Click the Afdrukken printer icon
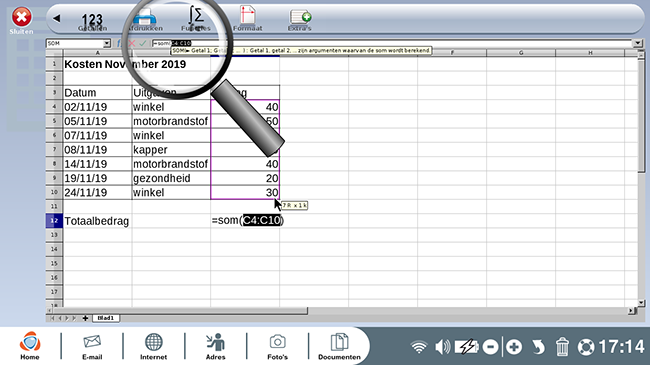The image size is (650, 365). click(x=144, y=20)
